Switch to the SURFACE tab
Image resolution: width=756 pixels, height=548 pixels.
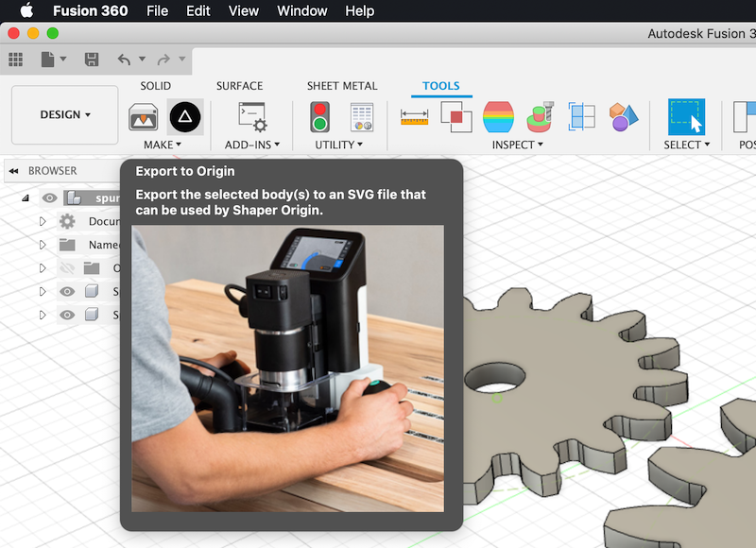coord(240,86)
